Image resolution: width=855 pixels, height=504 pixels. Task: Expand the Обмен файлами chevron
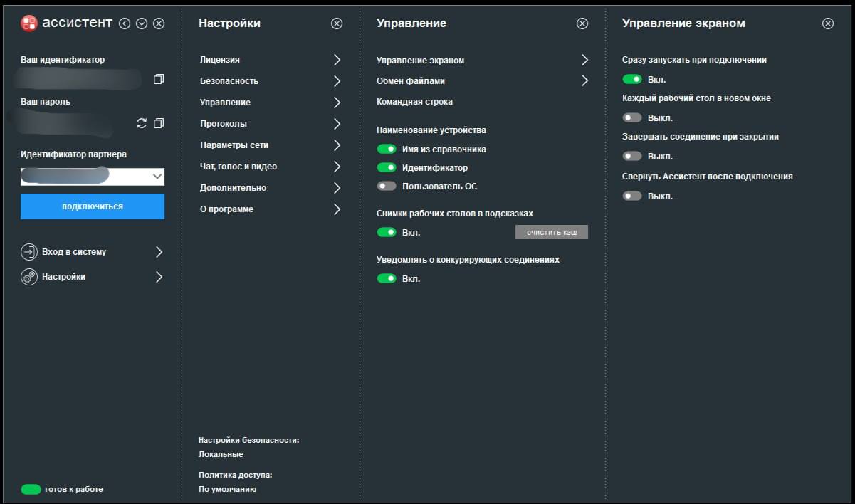pos(584,81)
